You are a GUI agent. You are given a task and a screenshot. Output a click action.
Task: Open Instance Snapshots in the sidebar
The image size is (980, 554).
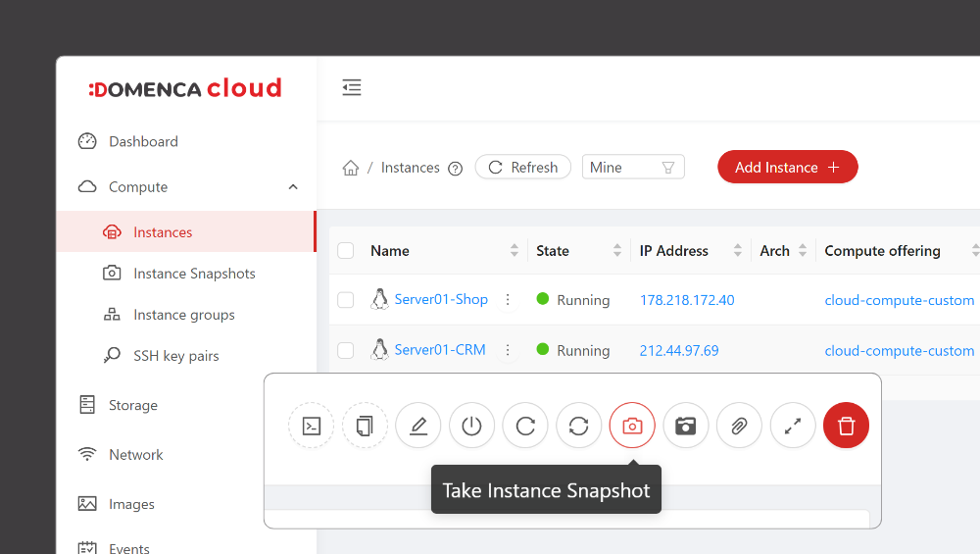[194, 274]
